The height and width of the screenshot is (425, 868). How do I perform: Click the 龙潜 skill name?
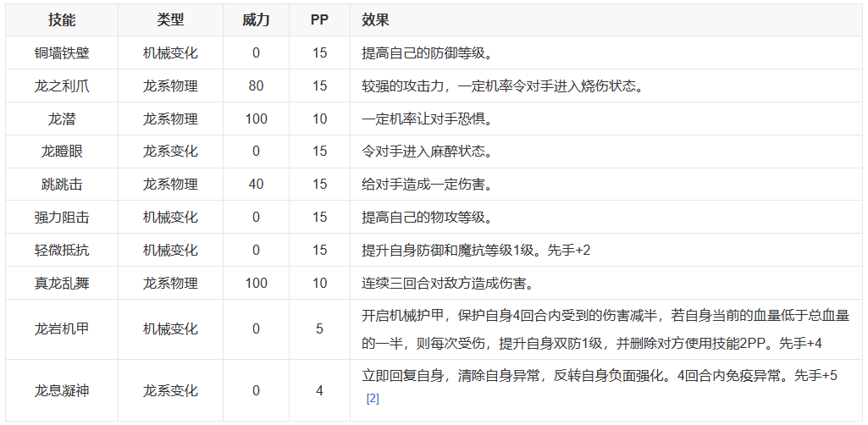pyautogui.click(x=62, y=119)
